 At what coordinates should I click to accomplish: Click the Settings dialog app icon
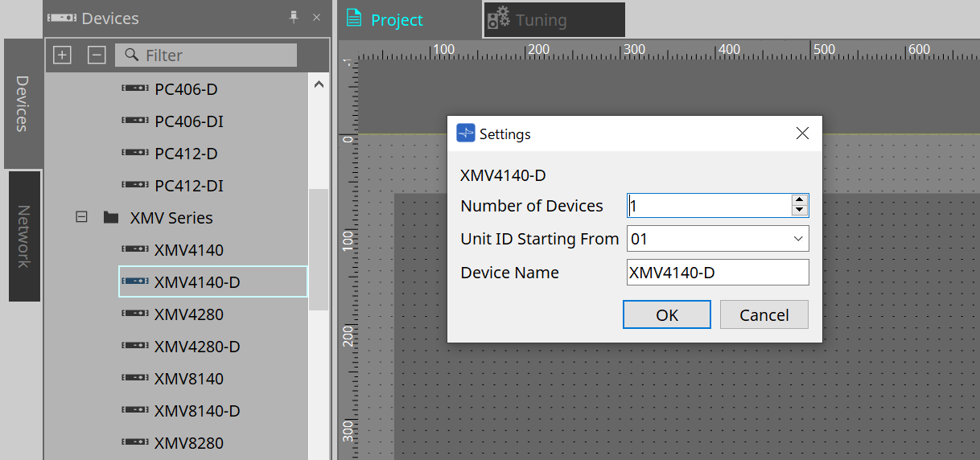click(x=466, y=133)
